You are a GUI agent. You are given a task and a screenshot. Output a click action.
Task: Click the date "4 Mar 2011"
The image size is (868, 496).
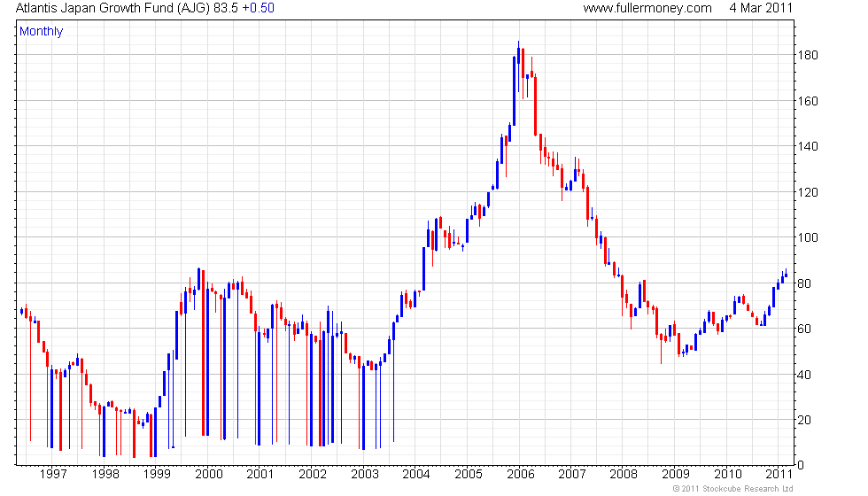761,8
